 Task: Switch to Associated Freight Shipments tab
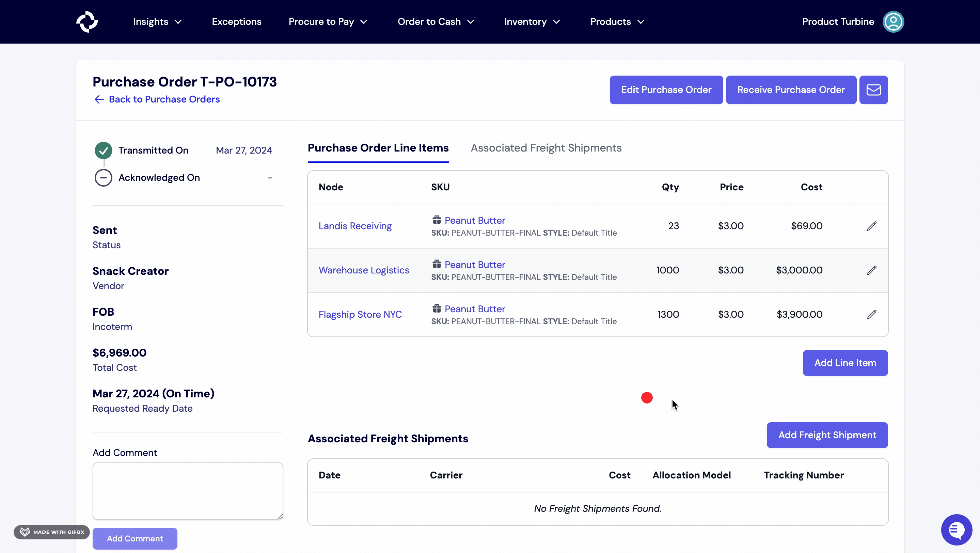(x=546, y=148)
